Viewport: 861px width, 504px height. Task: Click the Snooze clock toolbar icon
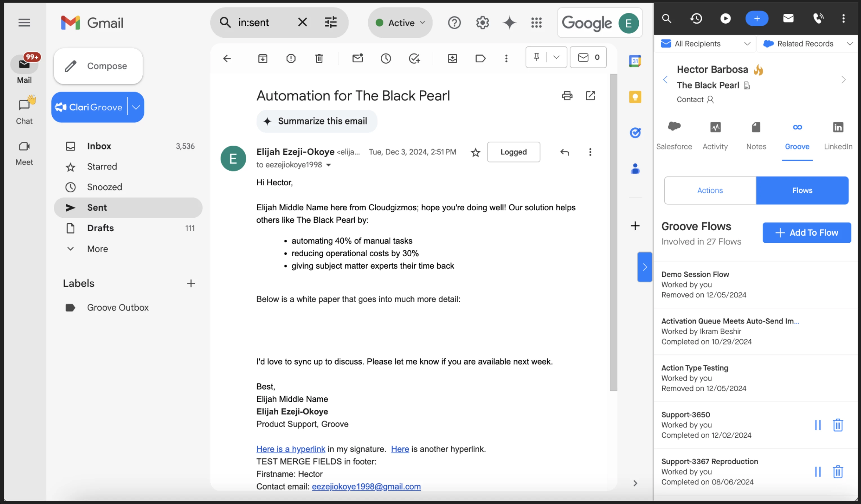coord(386,58)
